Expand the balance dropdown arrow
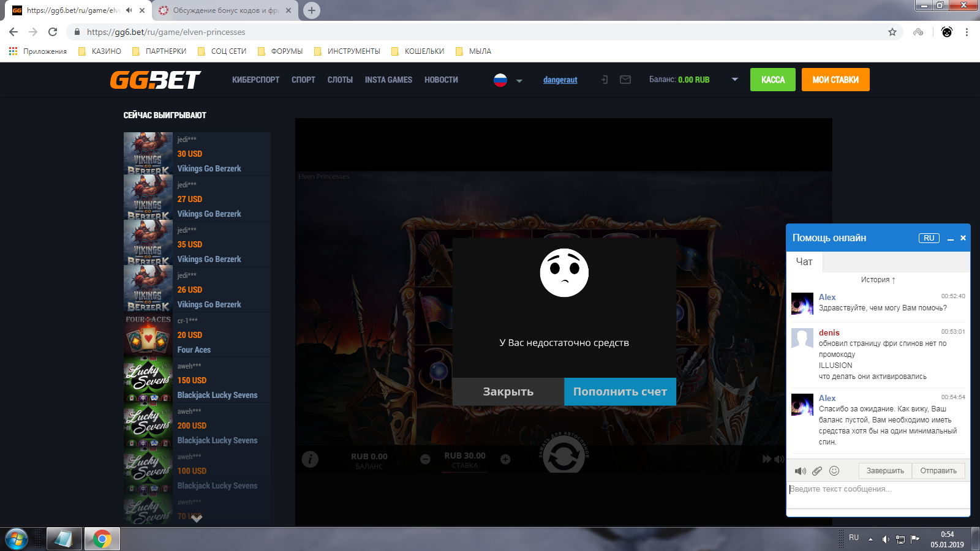 click(x=734, y=80)
